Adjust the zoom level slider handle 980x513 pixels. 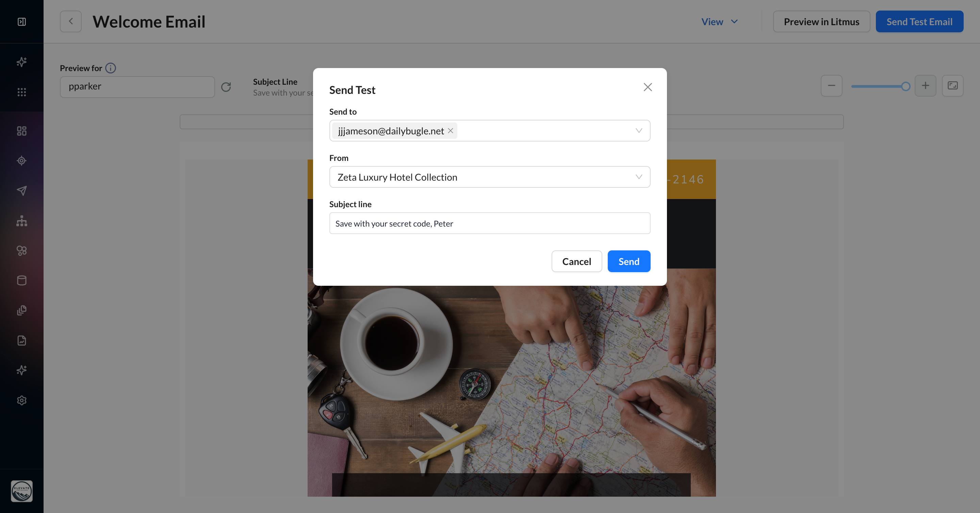pyautogui.click(x=905, y=86)
